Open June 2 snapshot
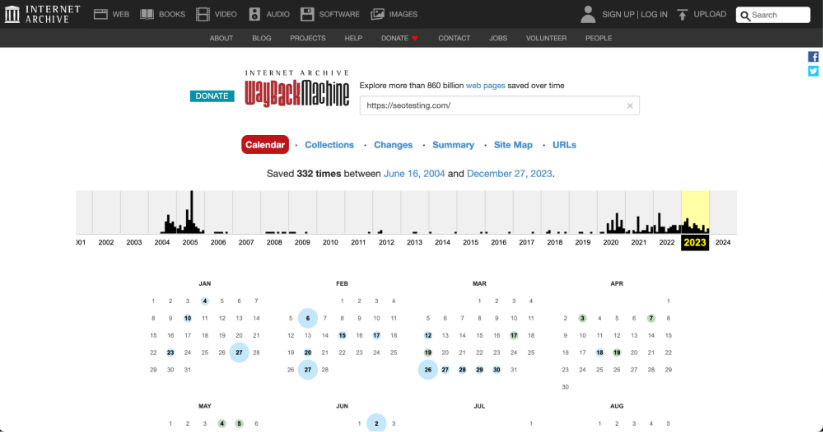823x432 pixels. click(376, 423)
